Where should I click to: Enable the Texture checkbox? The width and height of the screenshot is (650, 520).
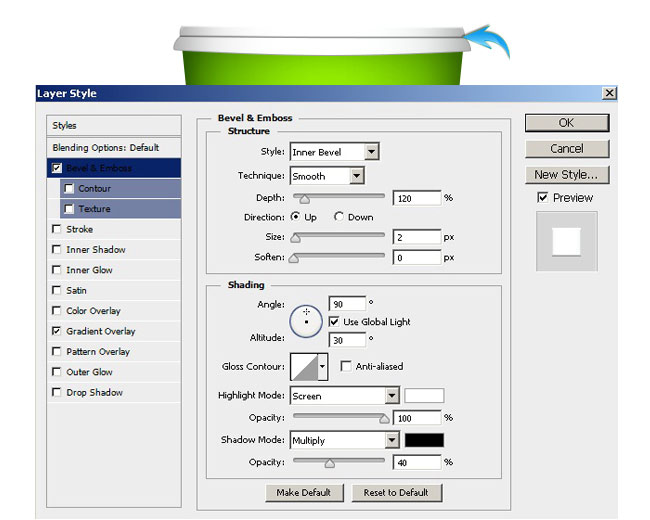coord(69,209)
